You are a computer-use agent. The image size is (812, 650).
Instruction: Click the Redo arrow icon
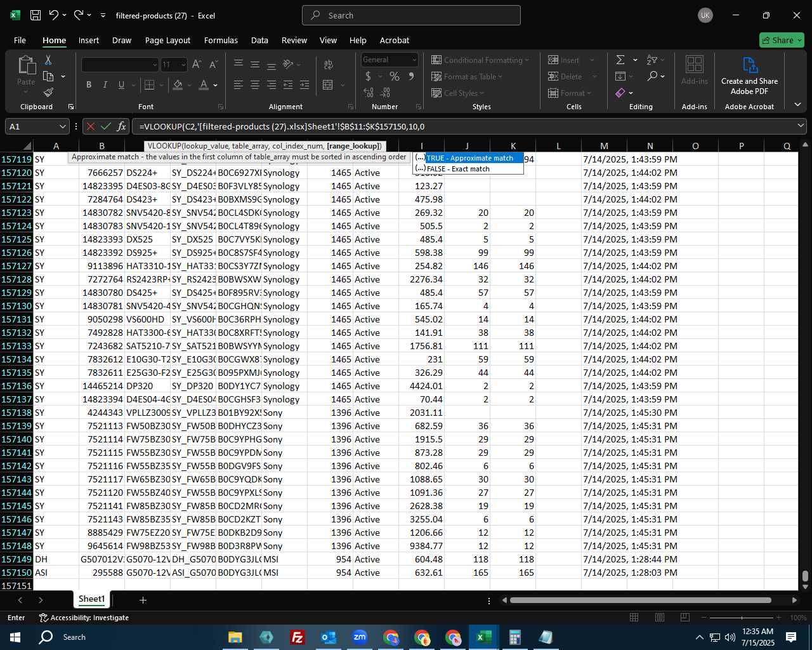coord(78,15)
